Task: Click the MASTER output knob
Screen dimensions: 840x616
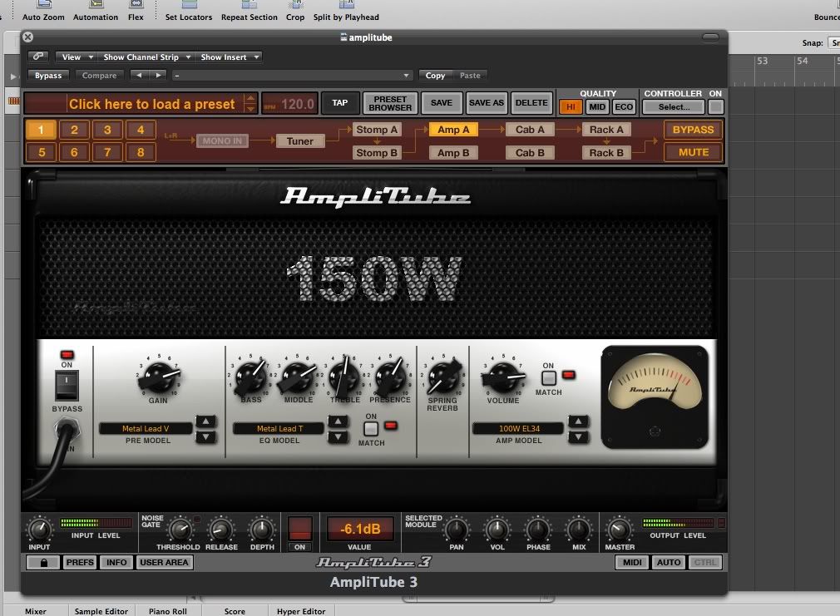Action: [619, 530]
